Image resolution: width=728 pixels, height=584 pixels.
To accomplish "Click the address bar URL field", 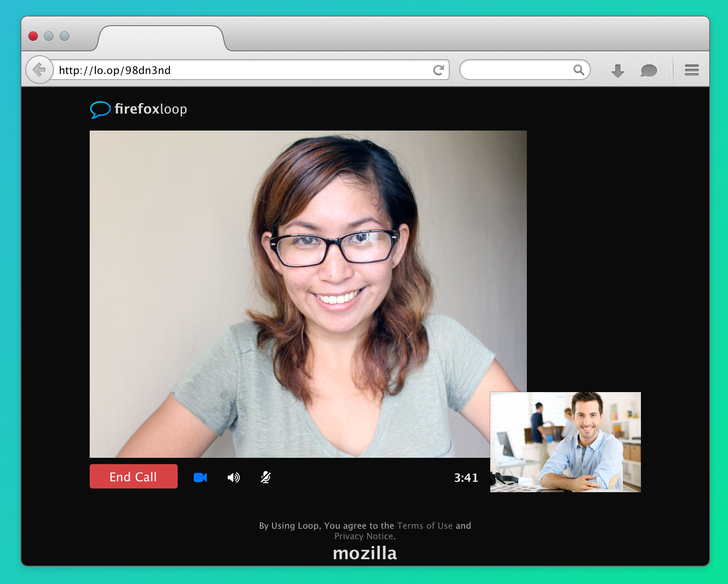I will tap(250, 70).
